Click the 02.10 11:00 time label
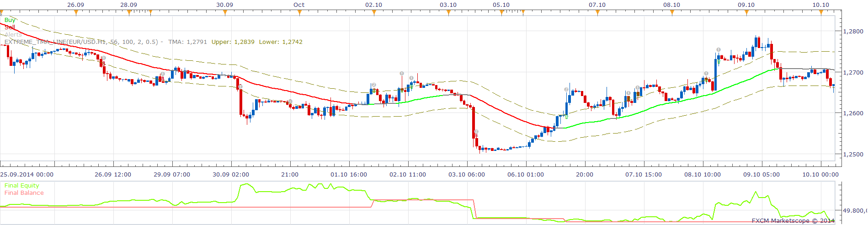The width and height of the screenshot is (868, 225). tap(408, 175)
